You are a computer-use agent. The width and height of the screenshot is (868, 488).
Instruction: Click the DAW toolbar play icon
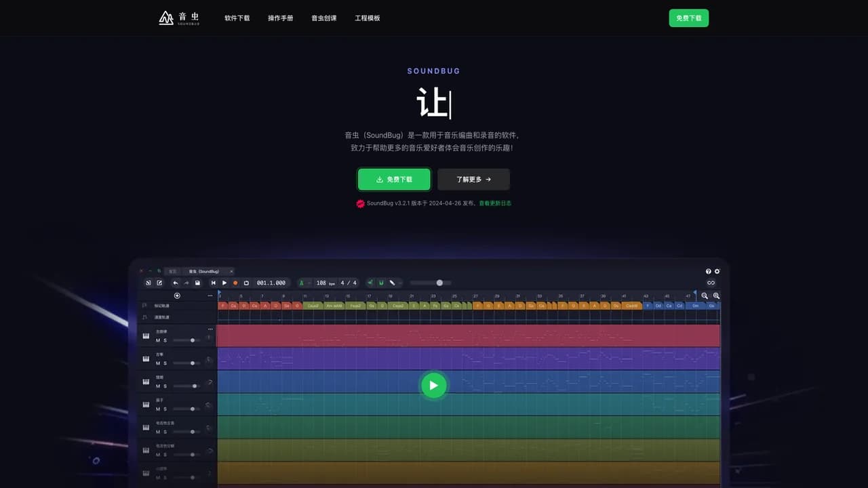pyautogui.click(x=224, y=283)
